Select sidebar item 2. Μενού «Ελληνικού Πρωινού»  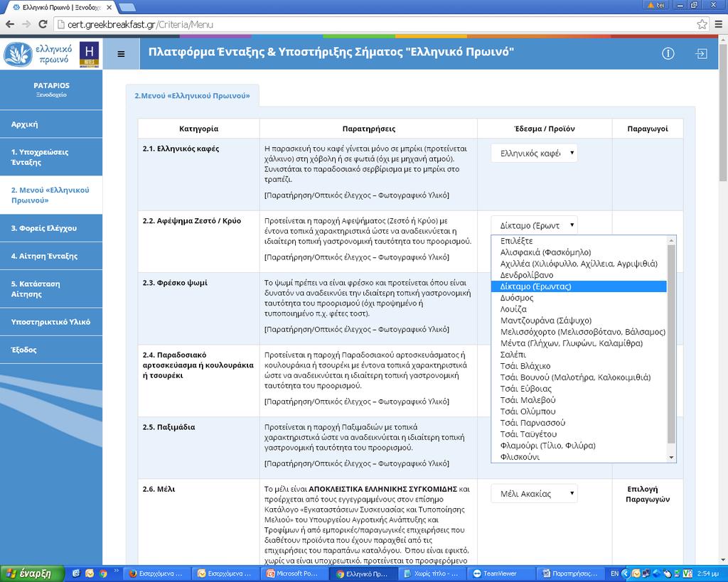click(51, 195)
